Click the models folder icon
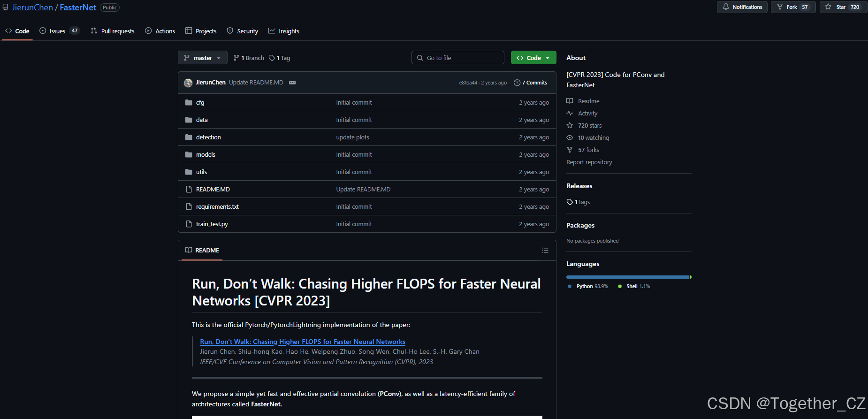This screenshot has width=868, height=419. 189,154
